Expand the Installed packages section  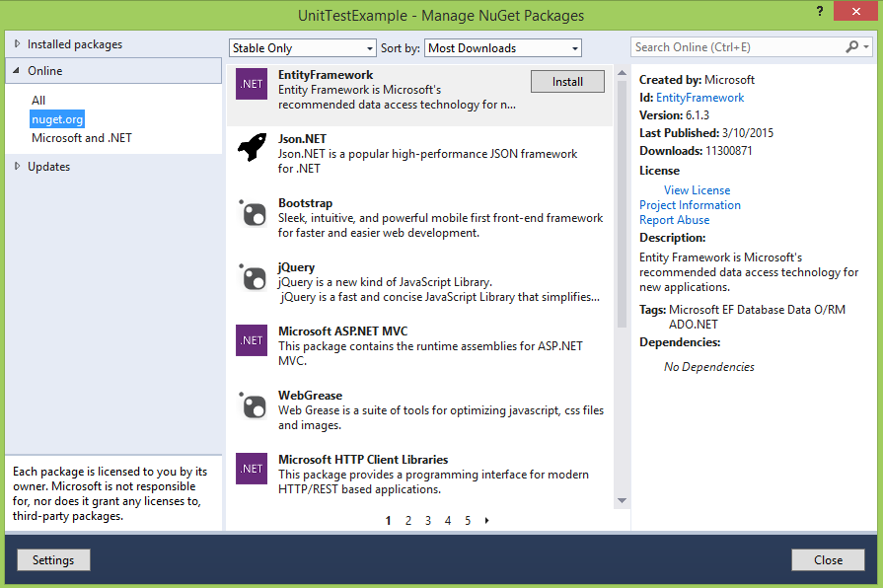point(17,44)
